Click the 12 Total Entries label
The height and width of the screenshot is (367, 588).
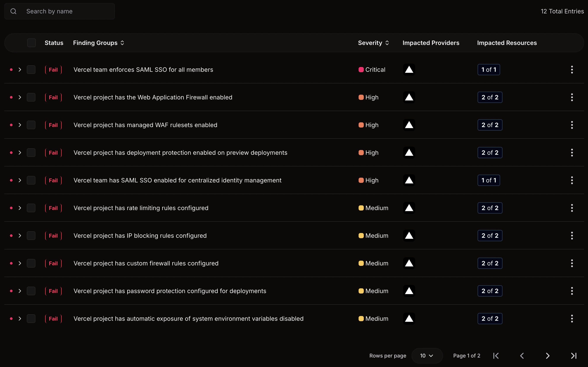(x=562, y=11)
